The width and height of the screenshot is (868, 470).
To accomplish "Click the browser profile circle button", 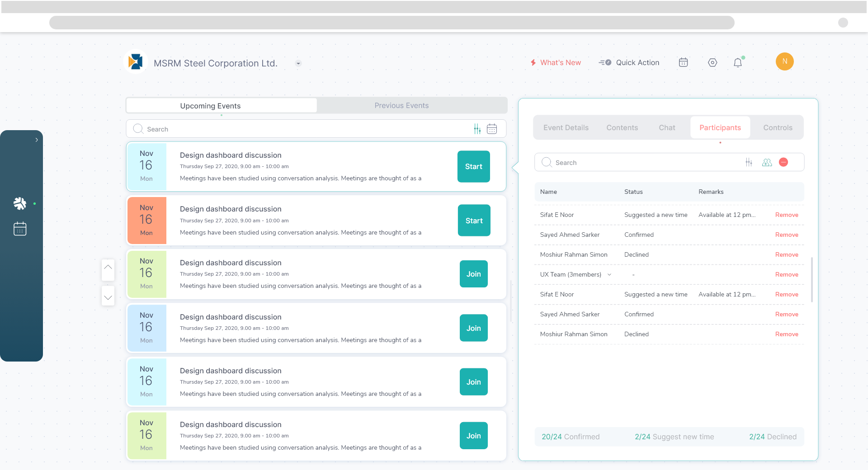I will tap(843, 23).
